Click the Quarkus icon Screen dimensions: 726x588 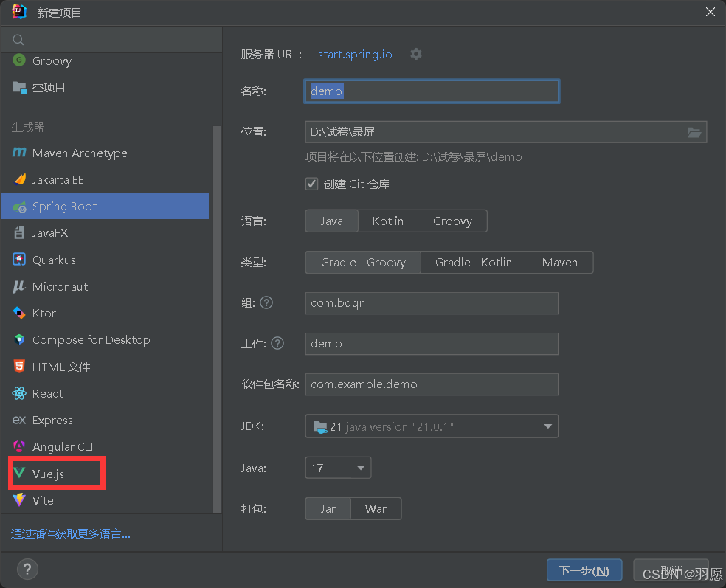(19, 260)
